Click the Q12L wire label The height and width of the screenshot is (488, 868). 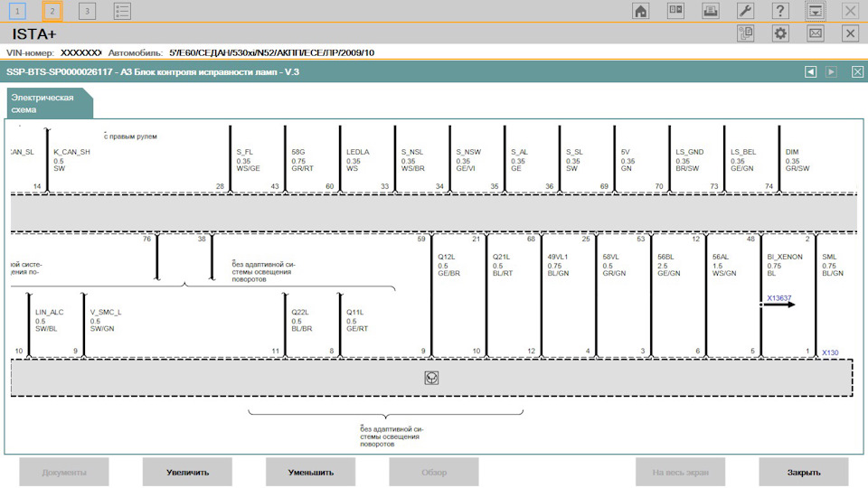click(446, 257)
